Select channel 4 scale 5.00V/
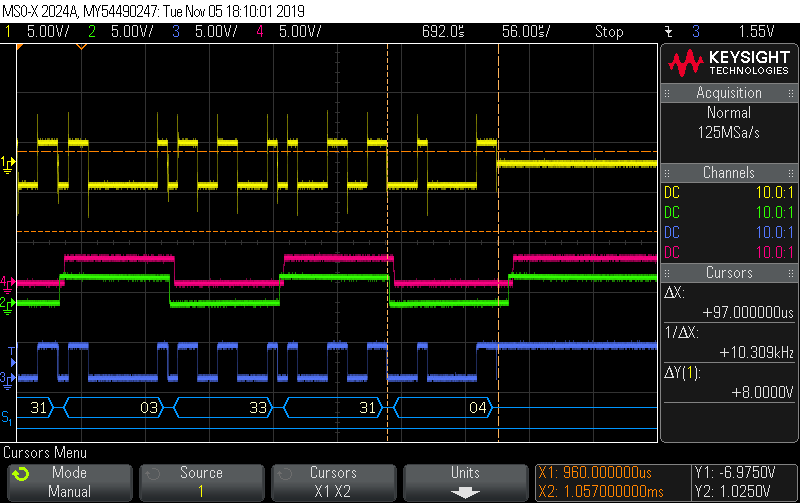Viewport: 800px width, 503px height. pos(300,32)
